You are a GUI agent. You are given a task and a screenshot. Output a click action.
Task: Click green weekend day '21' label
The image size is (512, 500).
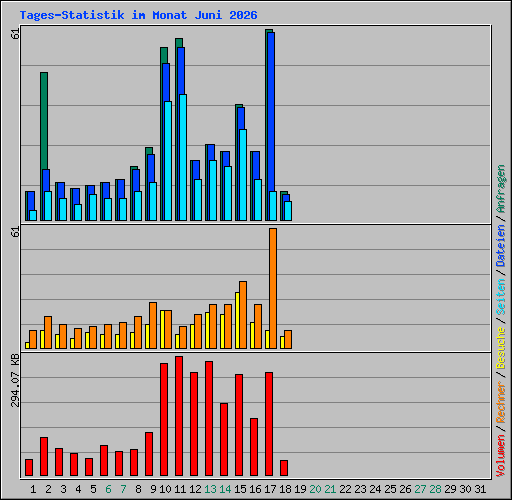(330, 489)
